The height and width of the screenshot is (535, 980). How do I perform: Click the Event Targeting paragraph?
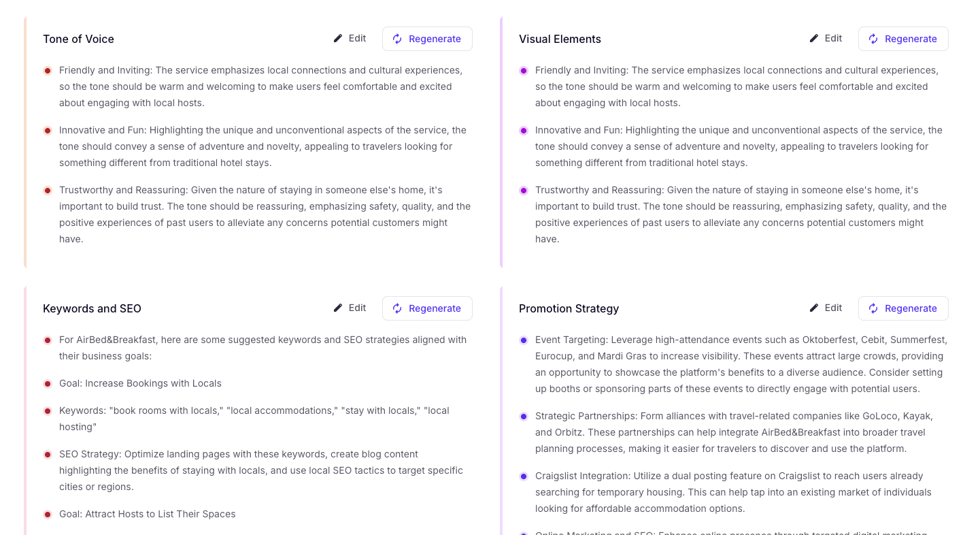pos(741,364)
